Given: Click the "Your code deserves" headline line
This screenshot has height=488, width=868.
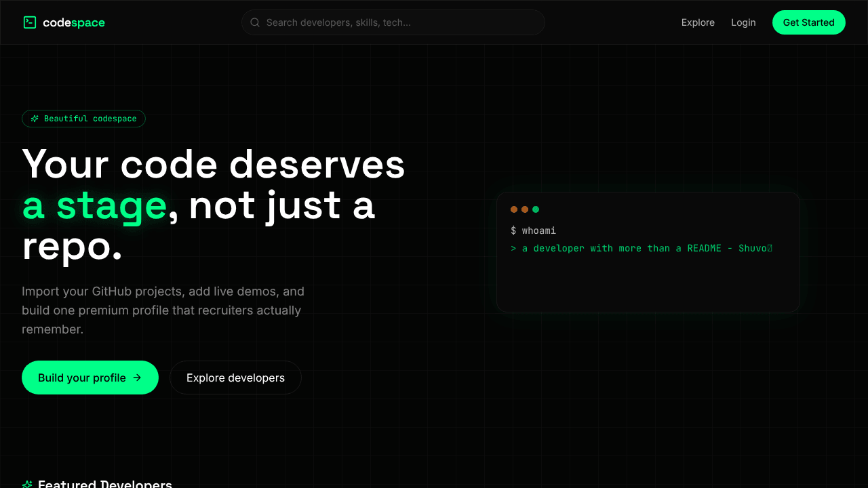Looking at the screenshot, I should point(214,164).
